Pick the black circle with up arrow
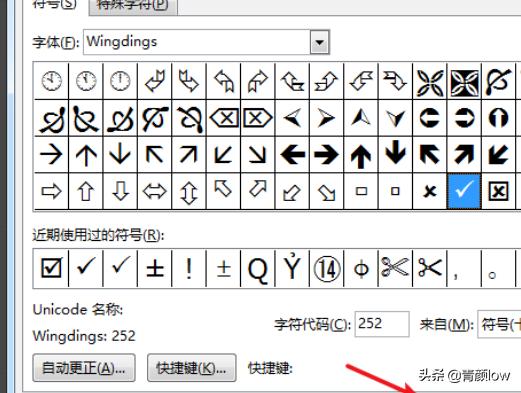 [498, 118]
